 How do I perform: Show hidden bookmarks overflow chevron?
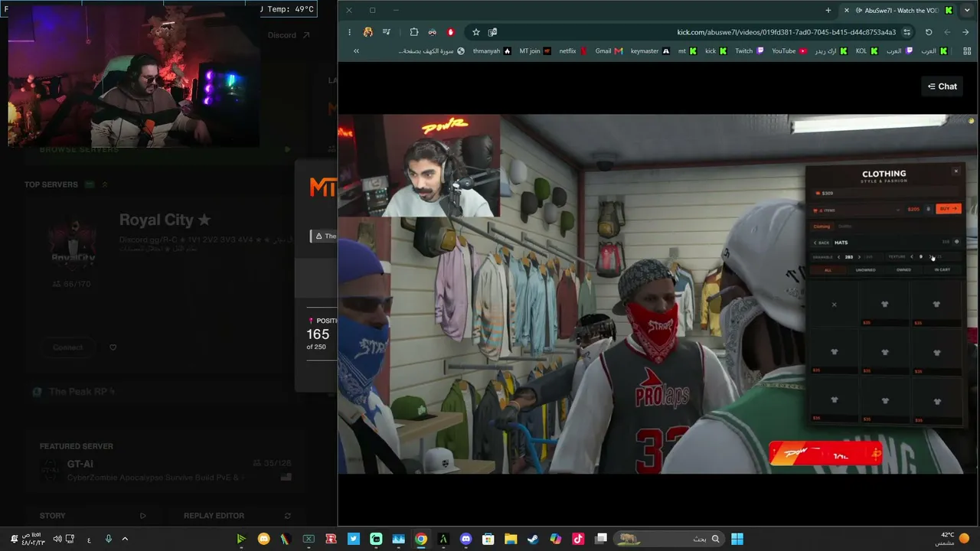[356, 51]
